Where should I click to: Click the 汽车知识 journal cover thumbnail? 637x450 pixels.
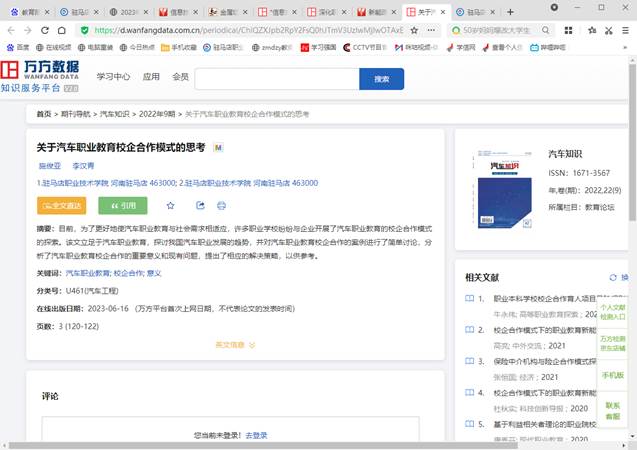pyautogui.click(x=504, y=189)
